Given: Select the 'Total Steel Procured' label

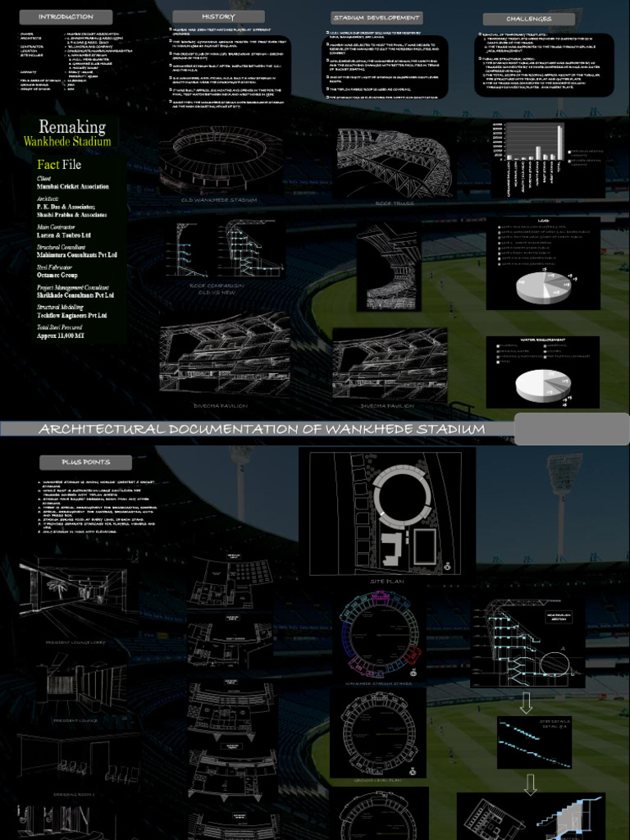Looking at the screenshot, I should (59, 326).
